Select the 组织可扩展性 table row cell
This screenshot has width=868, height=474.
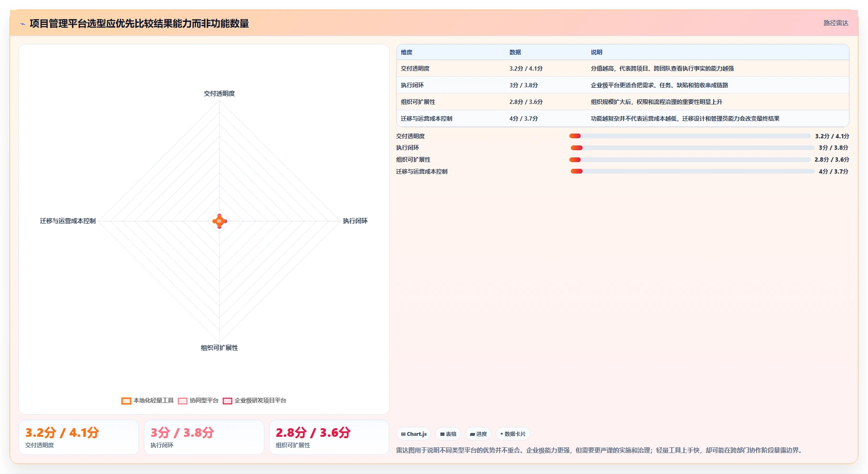coord(418,102)
